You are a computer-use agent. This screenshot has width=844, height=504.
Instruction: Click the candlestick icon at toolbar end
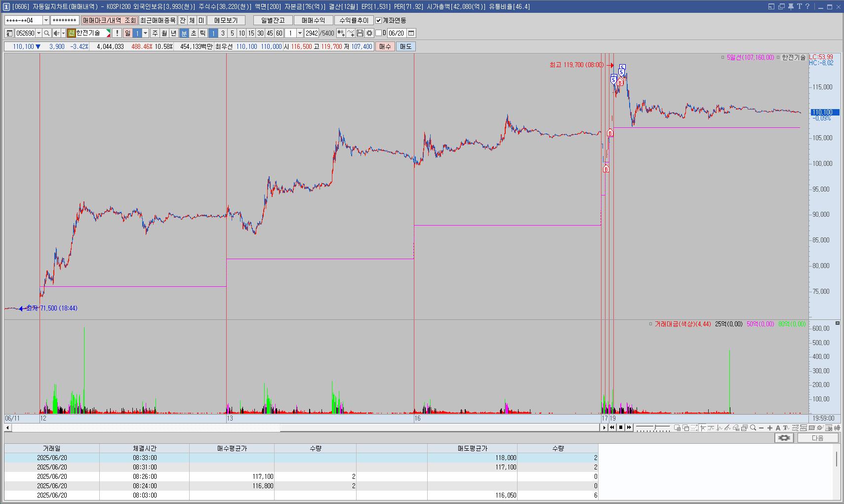pyautogui.click(x=837, y=428)
